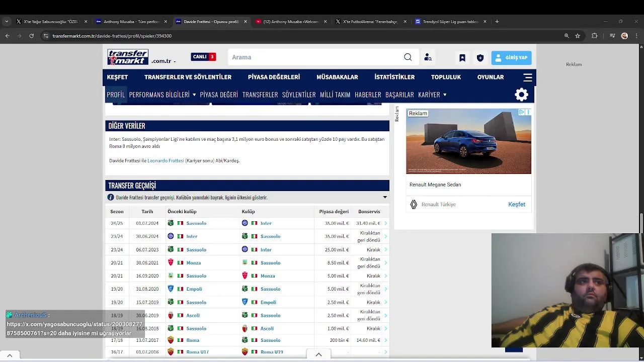Screen dimensions: 644x362
Task: Click the watchlist bookmark icon
Action: pos(462,58)
